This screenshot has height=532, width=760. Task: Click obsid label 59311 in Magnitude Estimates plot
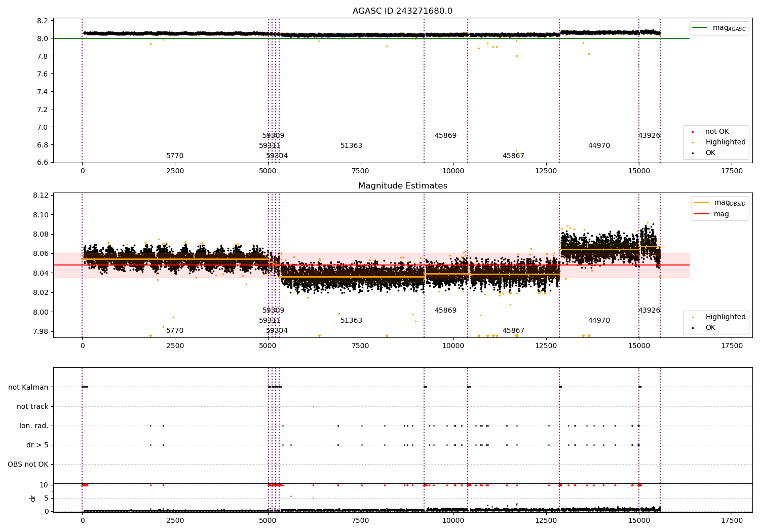point(270,321)
